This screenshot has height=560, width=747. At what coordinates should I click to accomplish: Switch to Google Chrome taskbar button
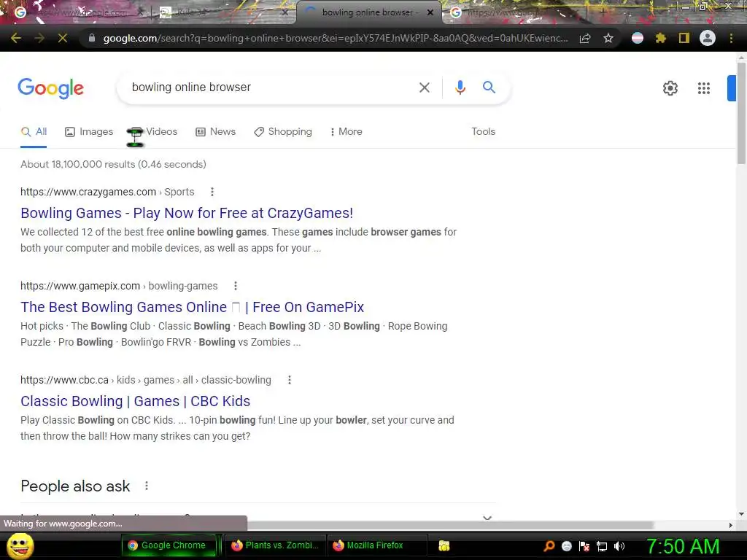tap(169, 545)
